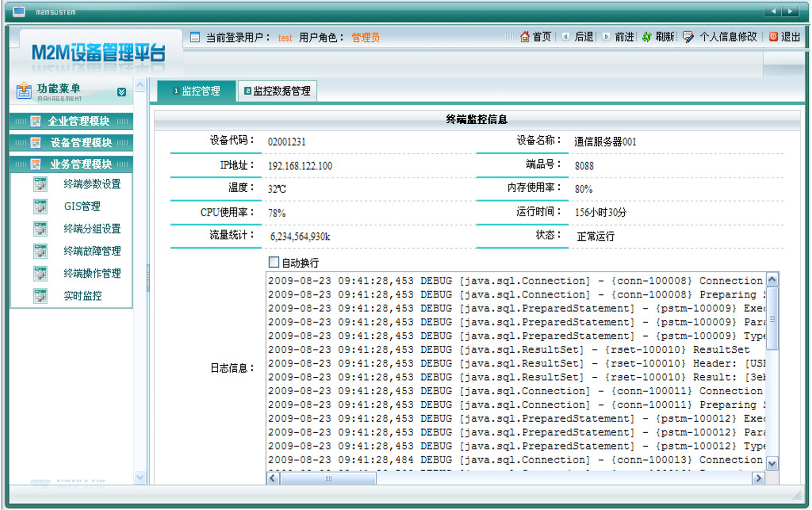Click the device code 02001231

point(286,142)
